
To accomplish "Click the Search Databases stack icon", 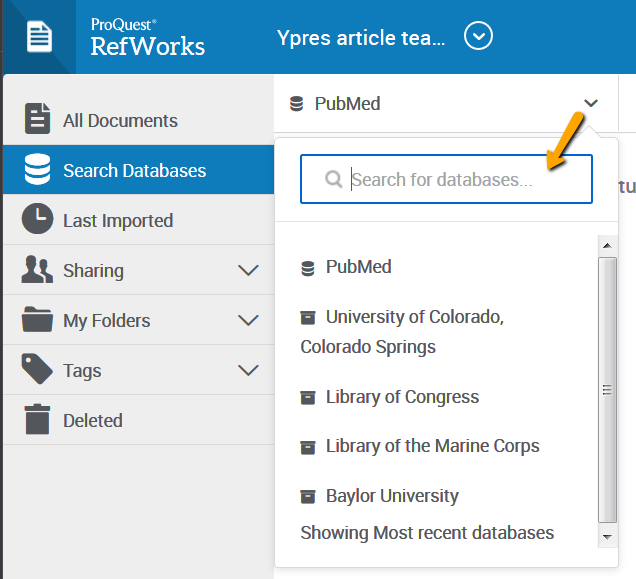I will pos(37,170).
